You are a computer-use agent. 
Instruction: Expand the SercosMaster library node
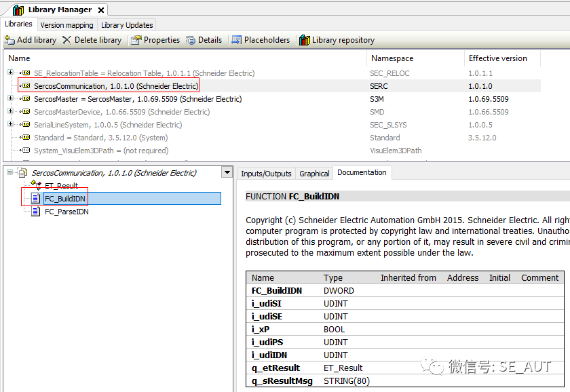pyautogui.click(x=10, y=99)
